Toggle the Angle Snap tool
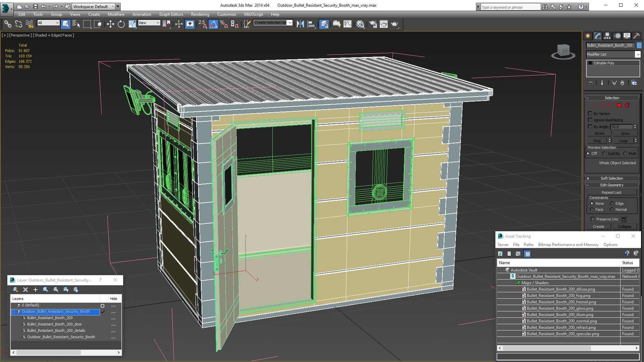 pos(213,24)
